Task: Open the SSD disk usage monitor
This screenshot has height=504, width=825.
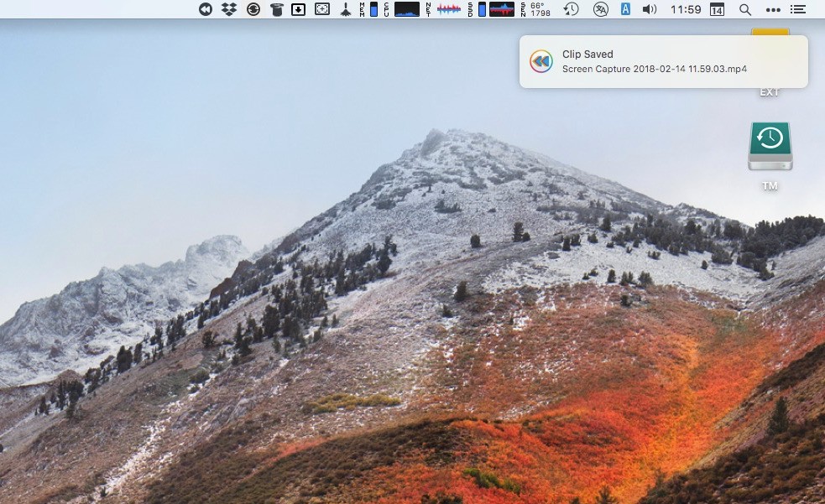Action: click(490, 9)
